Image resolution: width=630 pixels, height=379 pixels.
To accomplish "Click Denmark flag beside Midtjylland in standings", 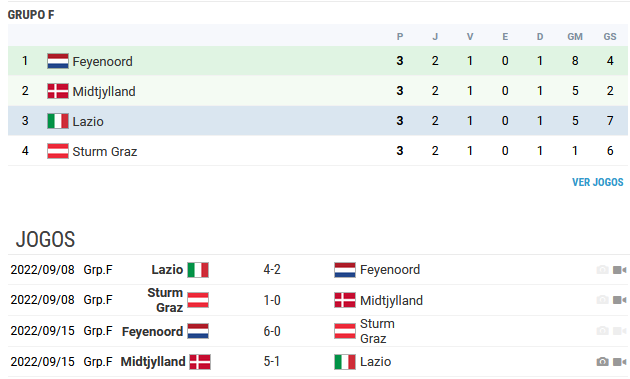I will 58,91.
